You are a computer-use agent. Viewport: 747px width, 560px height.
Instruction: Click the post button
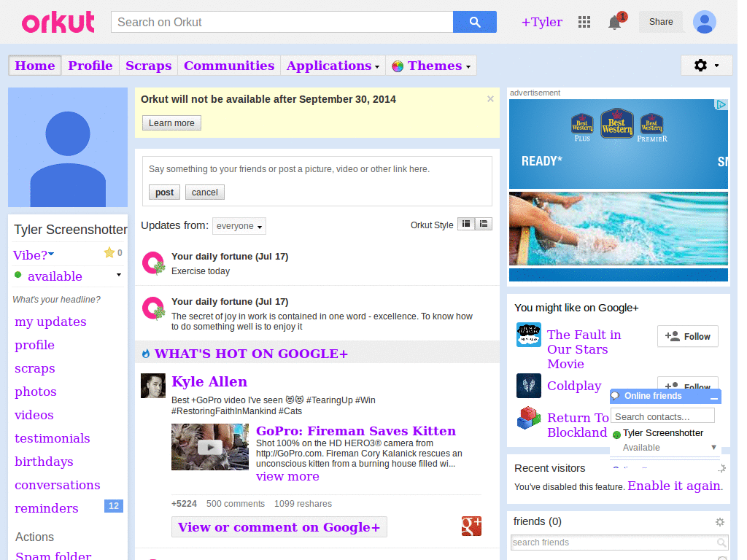(164, 192)
